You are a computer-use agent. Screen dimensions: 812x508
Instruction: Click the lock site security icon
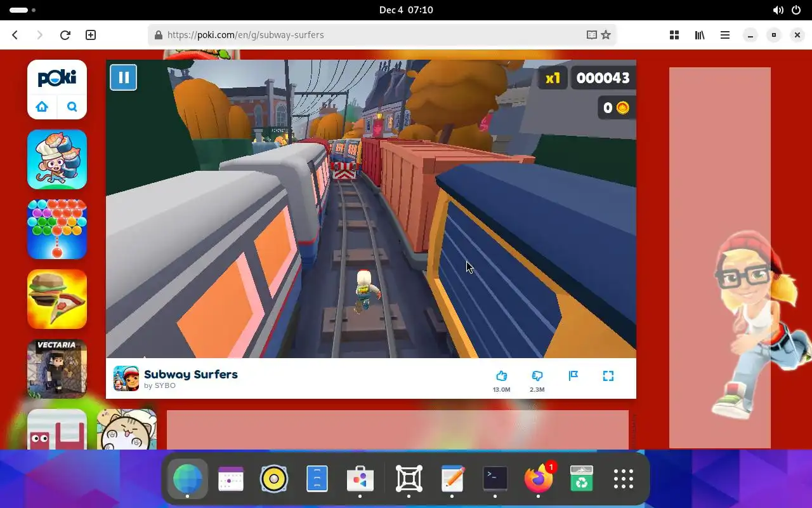click(x=159, y=35)
